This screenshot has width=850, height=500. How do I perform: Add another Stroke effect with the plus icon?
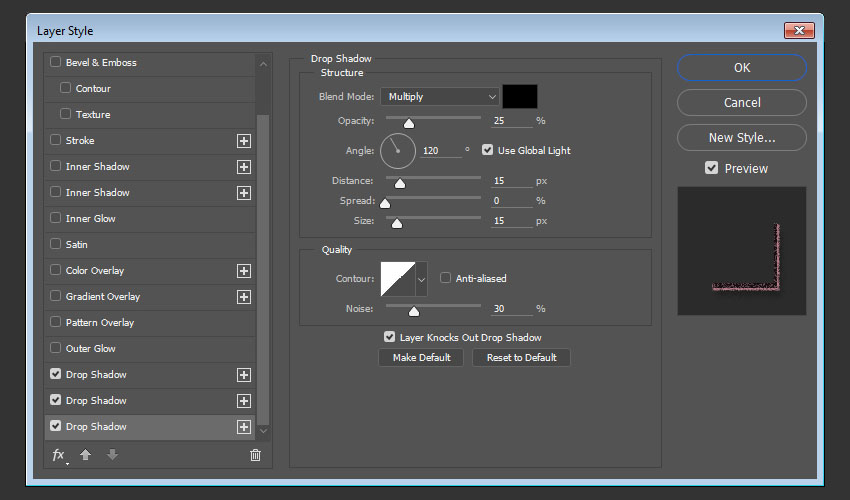click(x=243, y=141)
